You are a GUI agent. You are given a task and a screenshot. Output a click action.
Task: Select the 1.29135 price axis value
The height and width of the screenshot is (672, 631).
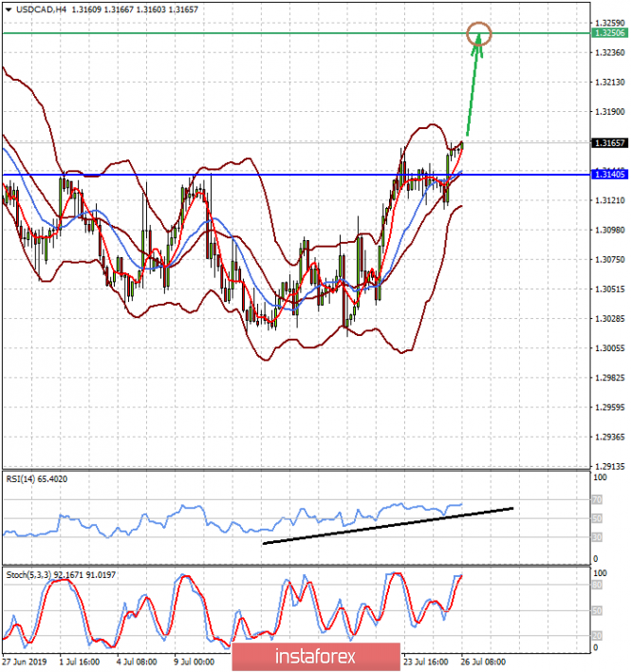pyautogui.click(x=607, y=467)
